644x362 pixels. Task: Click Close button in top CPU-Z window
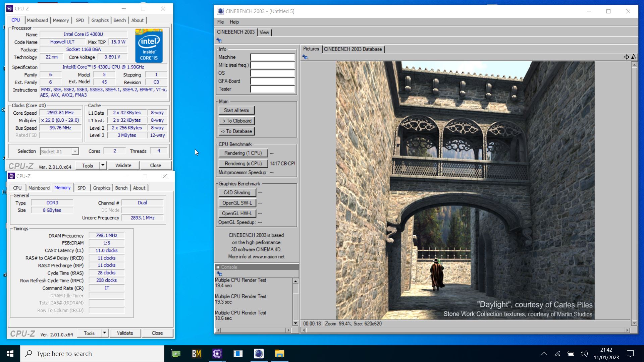coord(156,166)
